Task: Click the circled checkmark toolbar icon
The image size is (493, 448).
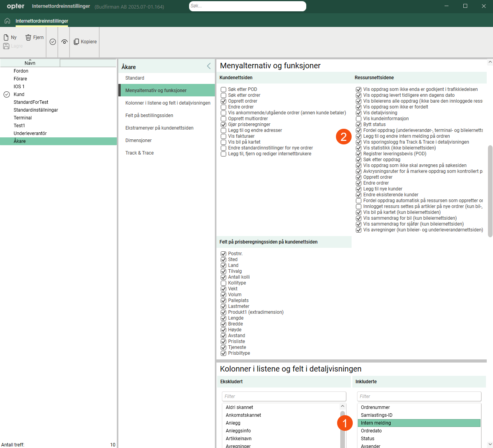Action: pyautogui.click(x=53, y=42)
